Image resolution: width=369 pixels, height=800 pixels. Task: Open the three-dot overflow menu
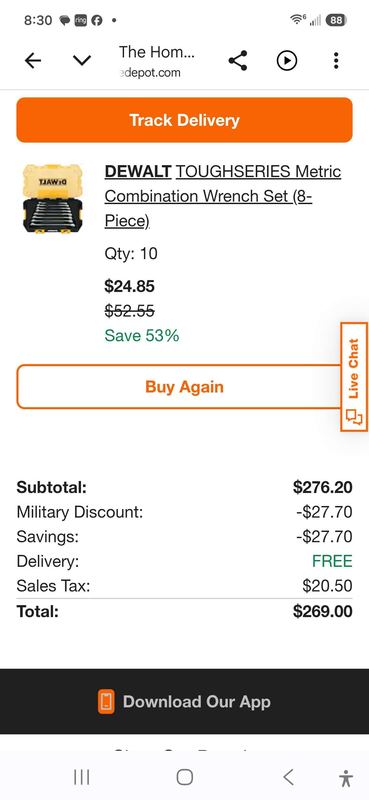[x=336, y=61]
